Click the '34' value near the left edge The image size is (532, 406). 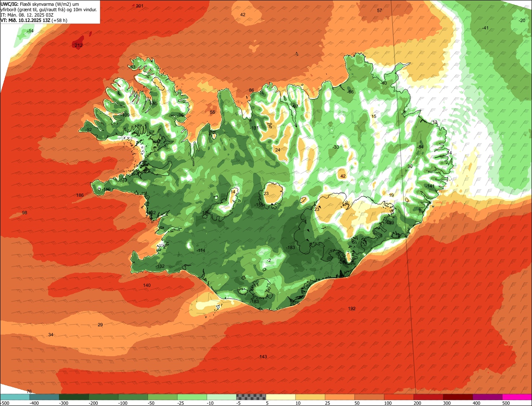coord(51,335)
